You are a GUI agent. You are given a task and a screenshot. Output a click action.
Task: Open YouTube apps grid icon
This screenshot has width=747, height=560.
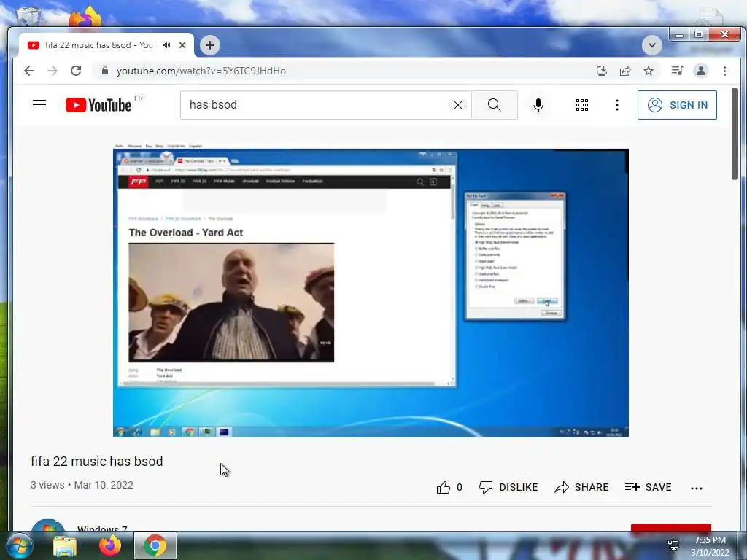pyautogui.click(x=581, y=105)
